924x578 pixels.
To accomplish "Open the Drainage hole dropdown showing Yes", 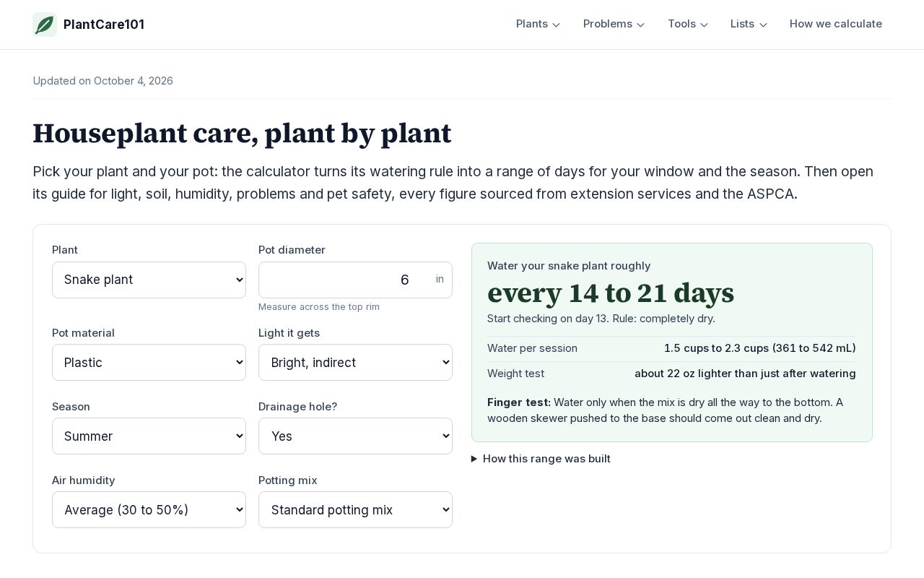I will point(355,436).
